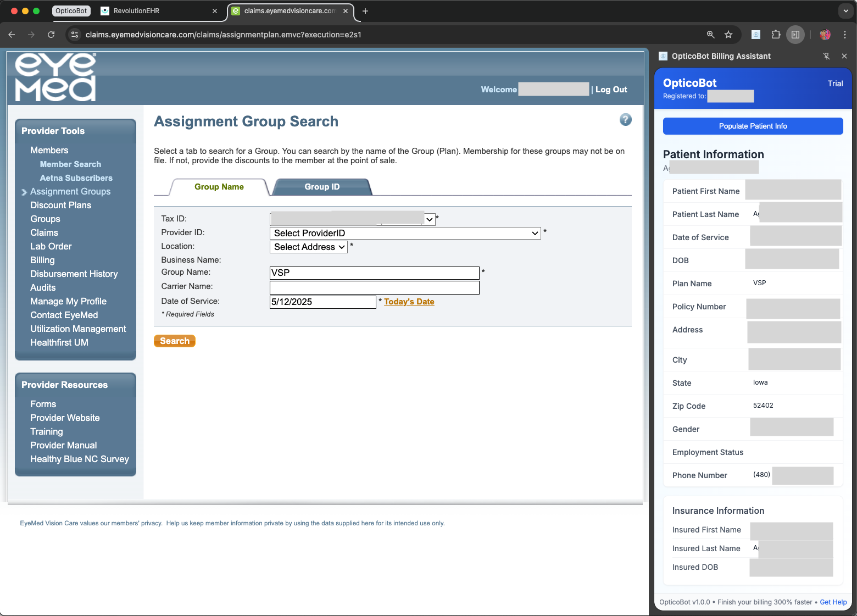The height and width of the screenshot is (616, 857).
Task: Click the reload page icon
Action: click(x=51, y=34)
